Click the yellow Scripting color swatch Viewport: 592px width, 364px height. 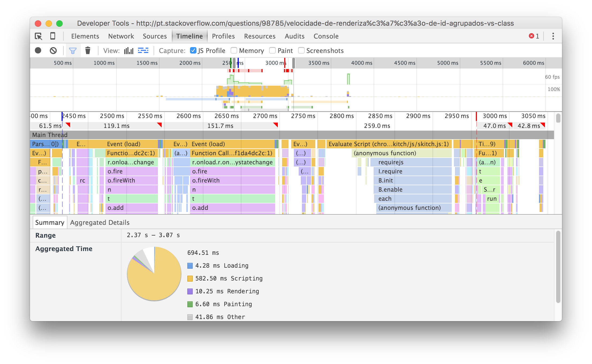pyautogui.click(x=190, y=279)
